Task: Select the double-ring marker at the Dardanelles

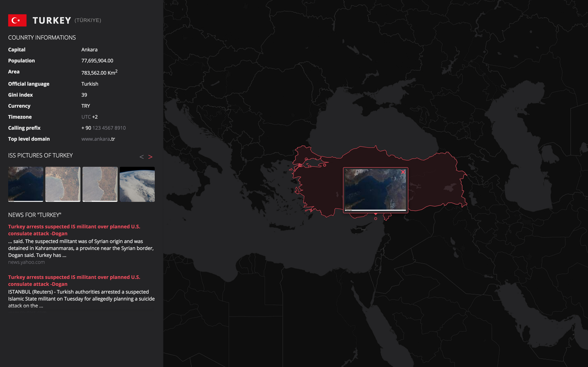Action: [x=300, y=165]
